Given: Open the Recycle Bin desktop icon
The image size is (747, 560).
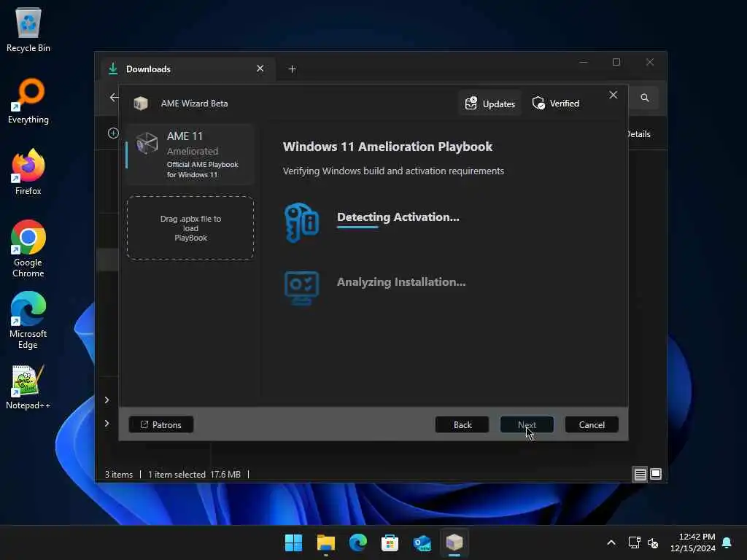Looking at the screenshot, I should 28,29.
